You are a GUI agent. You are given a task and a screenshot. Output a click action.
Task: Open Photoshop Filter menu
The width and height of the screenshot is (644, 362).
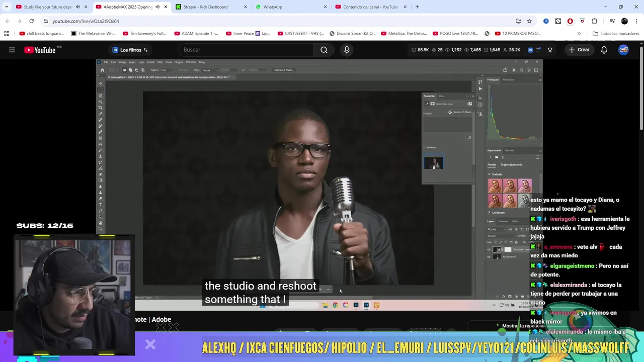(x=160, y=62)
